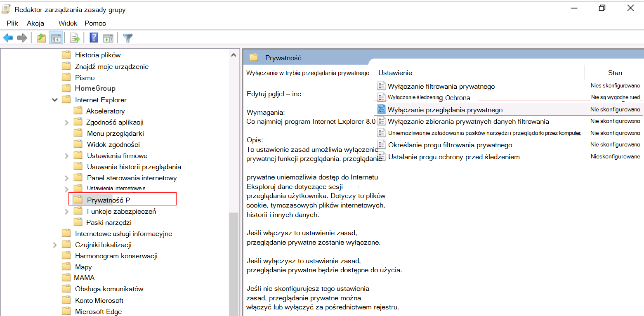Sort by the Stan column header
This screenshot has height=316, width=644.
pos(615,73)
